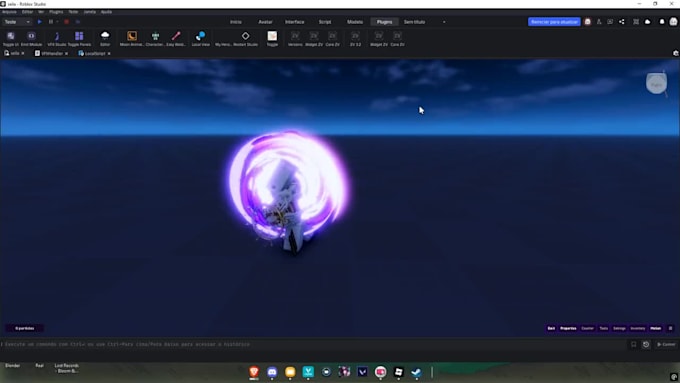Click the Inventory button in VFX panel
680x383 pixels.
tap(638, 328)
